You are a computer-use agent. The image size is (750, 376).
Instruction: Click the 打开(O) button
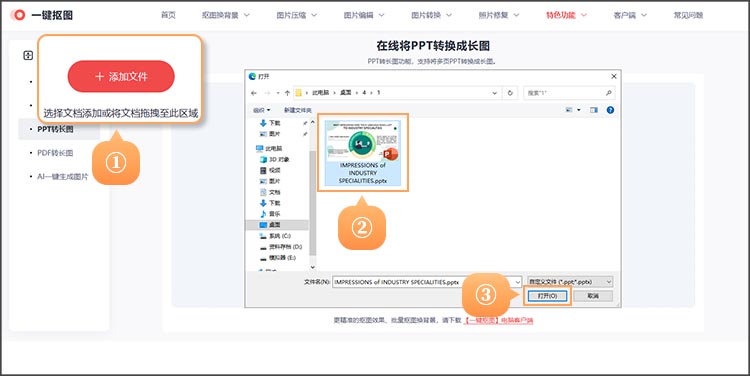[x=547, y=296]
